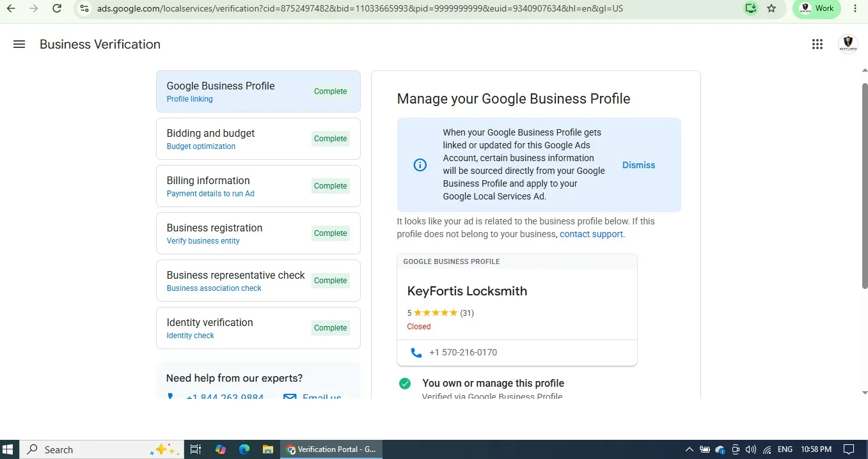Dismiss the info banner
868x459 pixels.
point(638,165)
